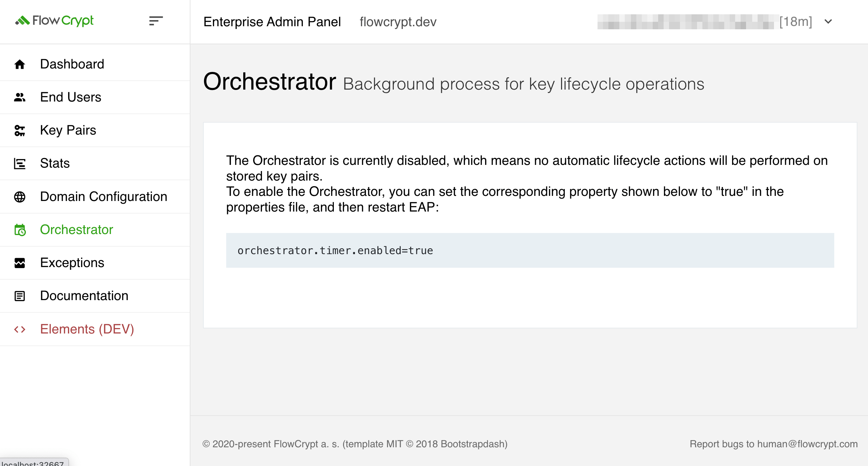Toggle the orchestrator.timer.enabled property

(335, 250)
